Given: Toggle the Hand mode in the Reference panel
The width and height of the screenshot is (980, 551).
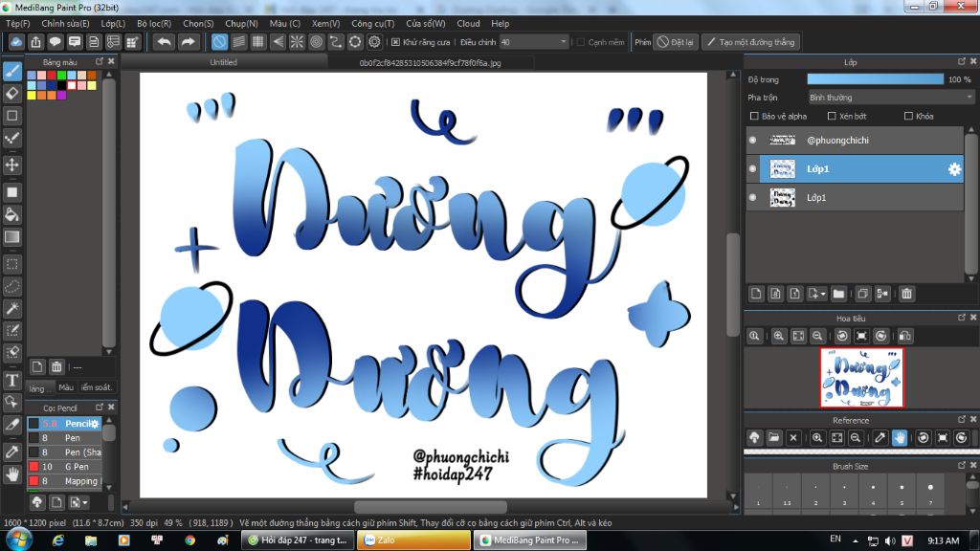Looking at the screenshot, I should pyautogui.click(x=900, y=438).
